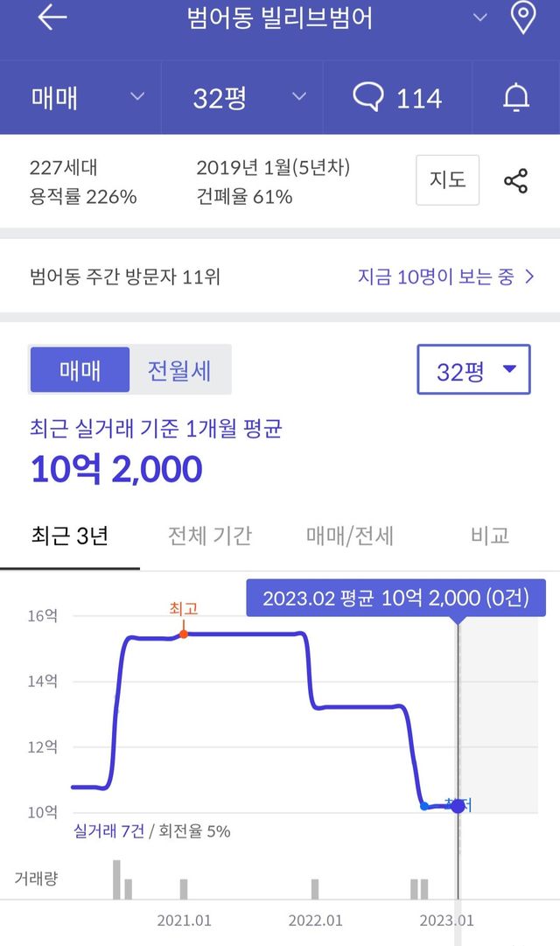Click the 최고 orange point on the chart

coord(184,634)
